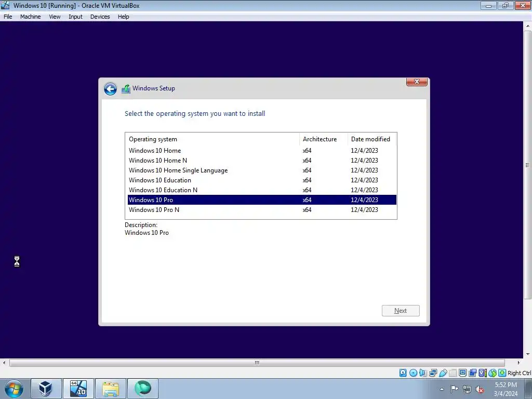Open the View menu
The height and width of the screenshot is (399, 532).
click(x=55, y=17)
